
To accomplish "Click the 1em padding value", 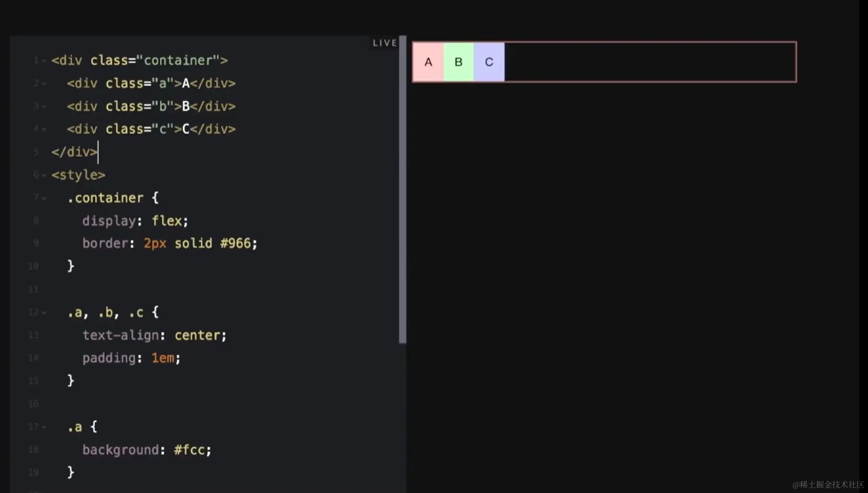I will coord(163,358).
